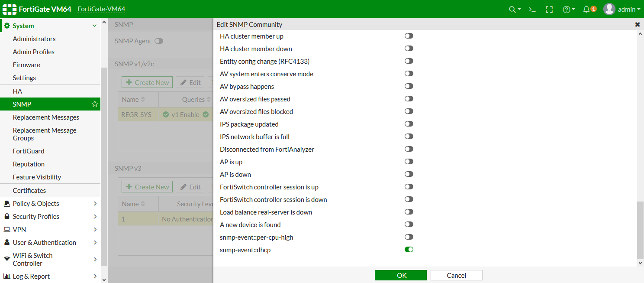The width and height of the screenshot is (644, 283).
Task: Expand the Policy & Objects menu
Action: pyautogui.click(x=50, y=203)
